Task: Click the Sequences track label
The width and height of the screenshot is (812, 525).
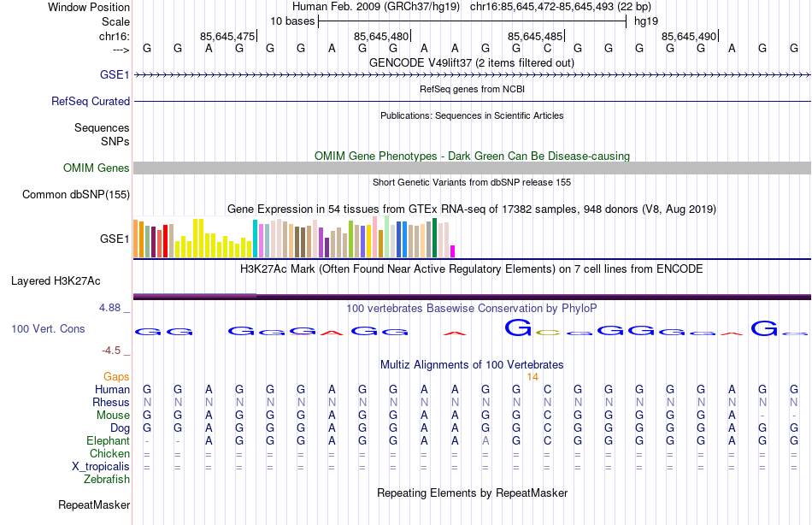Action: (x=102, y=127)
